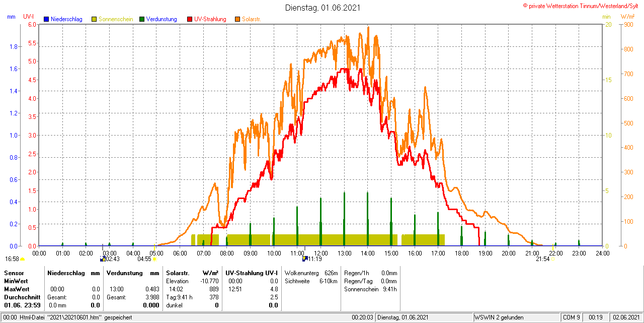This screenshot has width=644, height=323.
Task: Click the 06:00 label on time axis
Action: (x=180, y=253)
